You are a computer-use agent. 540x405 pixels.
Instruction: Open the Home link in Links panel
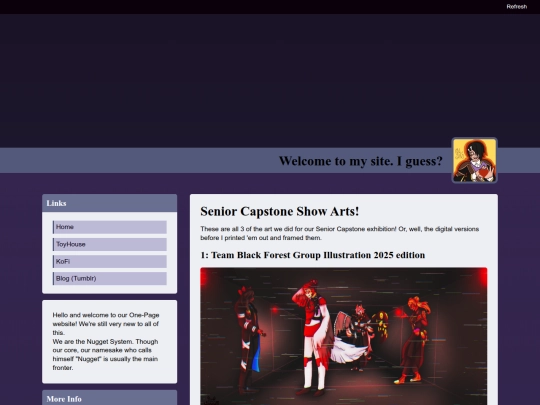click(x=110, y=227)
